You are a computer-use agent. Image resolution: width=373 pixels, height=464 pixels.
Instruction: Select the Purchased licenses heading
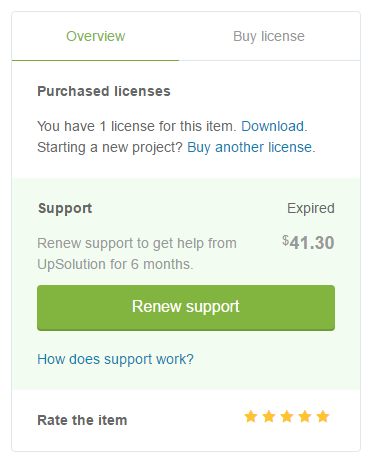(x=104, y=91)
